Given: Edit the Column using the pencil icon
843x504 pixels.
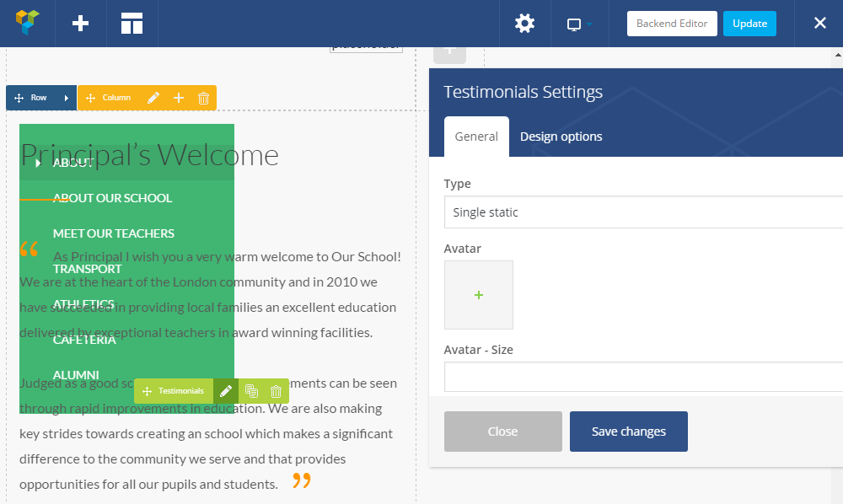Looking at the screenshot, I should pos(154,98).
